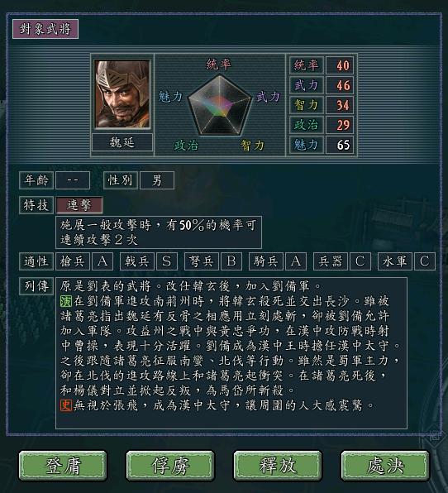Select the green 演 romance marker icon
This screenshot has width=448, height=493.
pos(66,301)
